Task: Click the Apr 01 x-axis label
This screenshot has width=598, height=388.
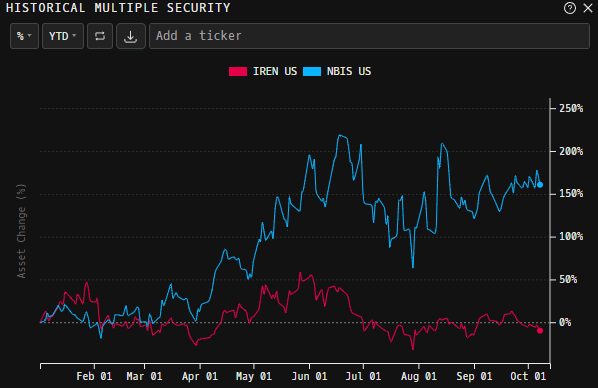Action: click(x=200, y=377)
